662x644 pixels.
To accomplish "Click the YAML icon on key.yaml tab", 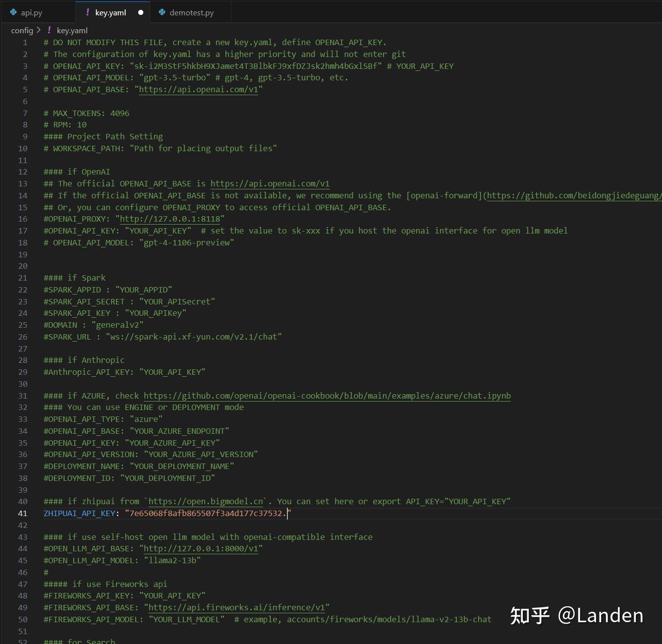I will click(x=88, y=12).
